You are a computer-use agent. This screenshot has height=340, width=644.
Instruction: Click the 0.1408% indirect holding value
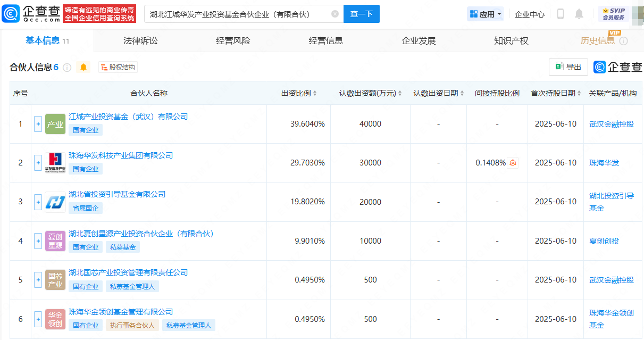click(490, 163)
